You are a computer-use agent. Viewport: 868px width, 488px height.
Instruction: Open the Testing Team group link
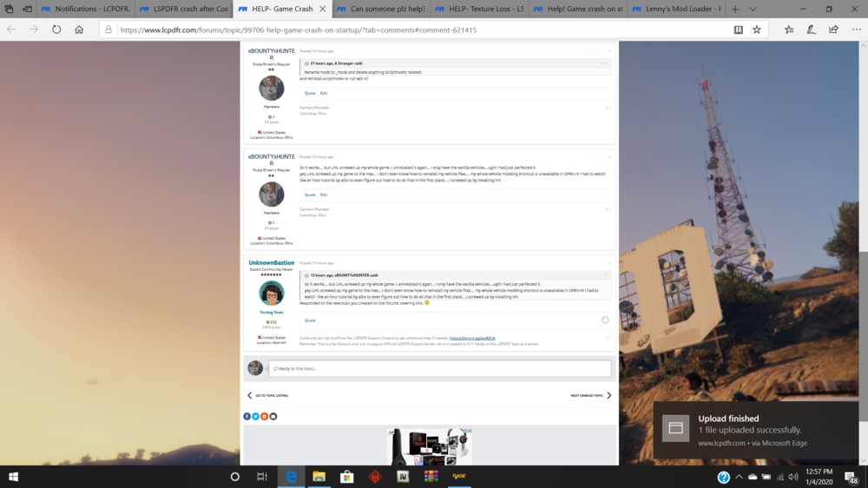pyautogui.click(x=271, y=313)
